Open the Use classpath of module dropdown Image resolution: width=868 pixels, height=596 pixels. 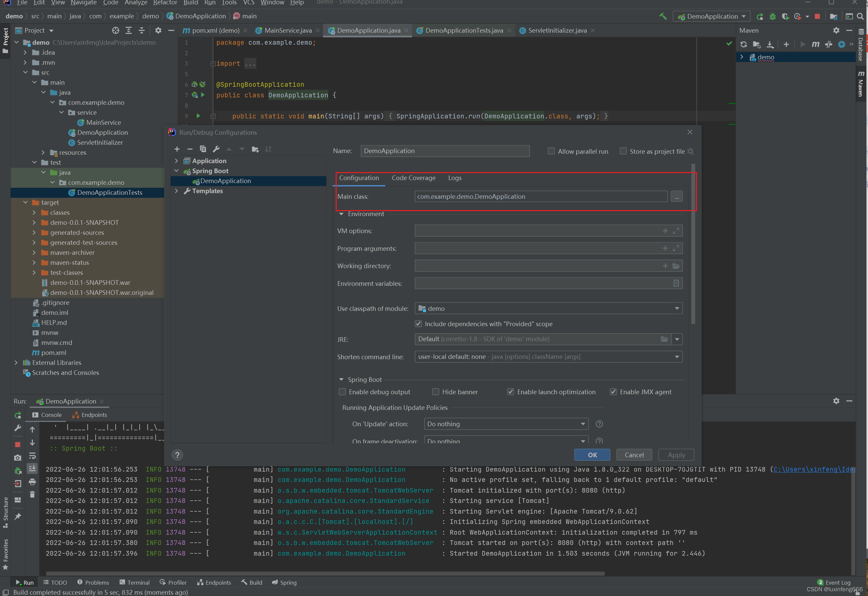point(548,308)
